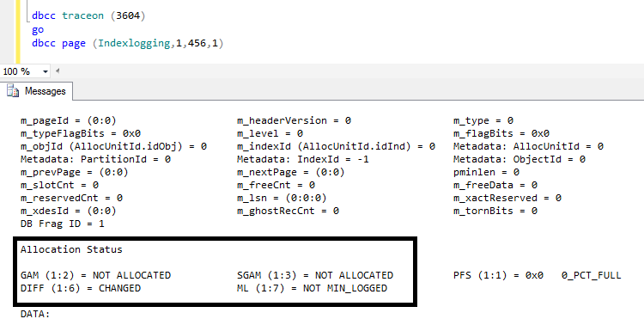Image resolution: width=644 pixels, height=325 pixels.
Task: Click the Messages tab document icon
Action: click(x=13, y=91)
